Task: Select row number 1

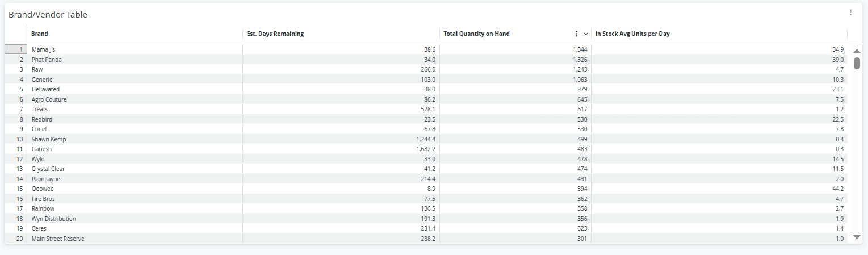Action: pyautogui.click(x=15, y=50)
